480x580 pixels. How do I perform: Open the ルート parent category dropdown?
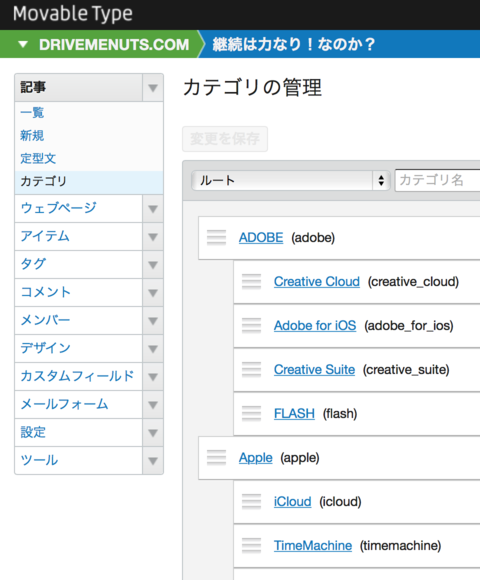click(291, 181)
